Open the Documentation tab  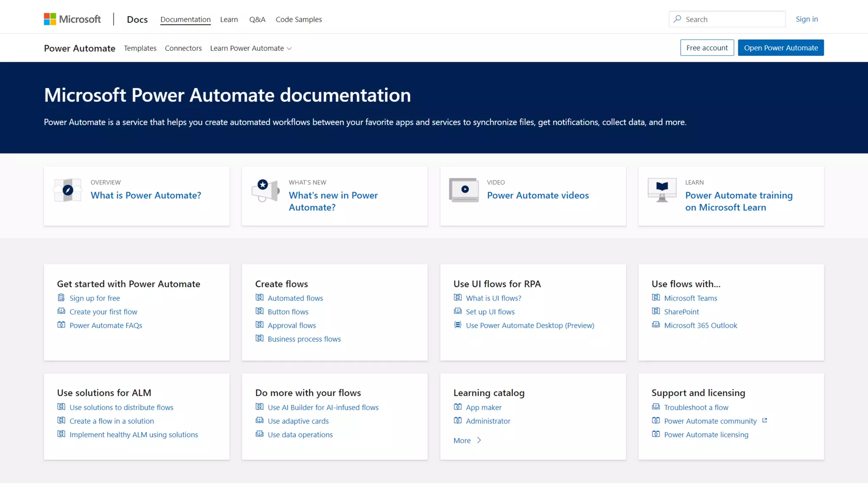185,19
